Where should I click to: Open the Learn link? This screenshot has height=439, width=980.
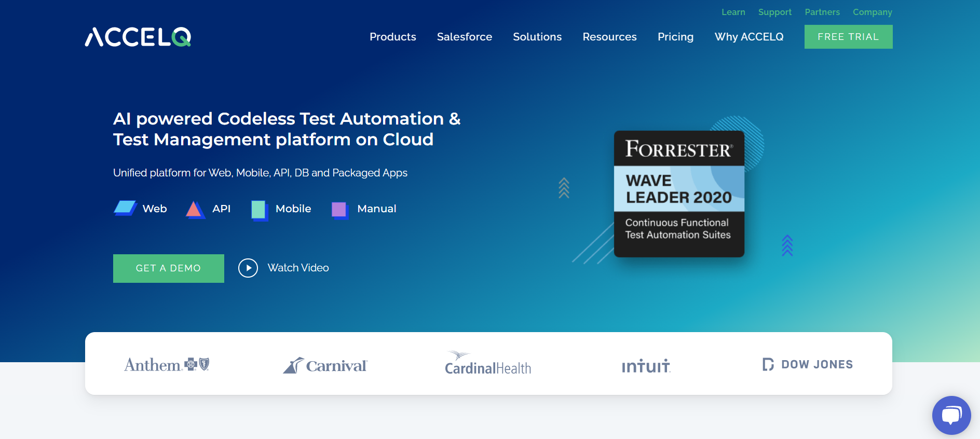tap(733, 12)
